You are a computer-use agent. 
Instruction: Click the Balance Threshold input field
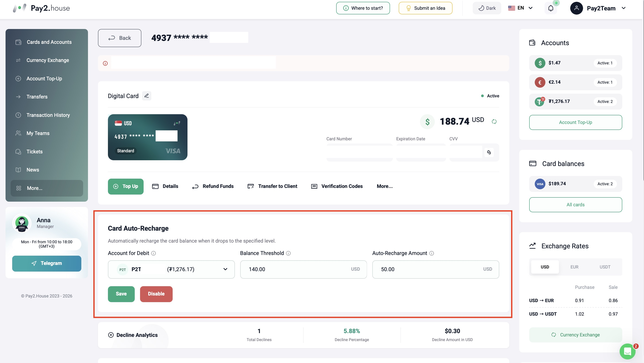click(x=304, y=269)
